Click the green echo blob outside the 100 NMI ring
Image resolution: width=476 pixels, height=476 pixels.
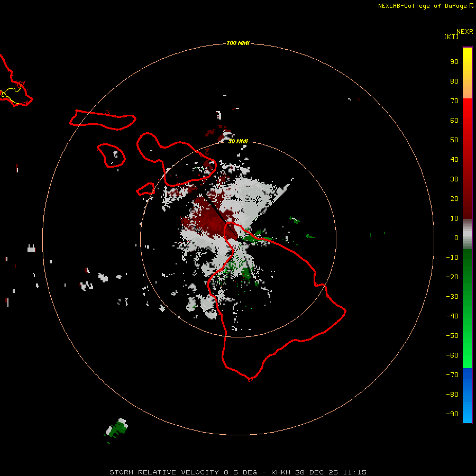116,429
